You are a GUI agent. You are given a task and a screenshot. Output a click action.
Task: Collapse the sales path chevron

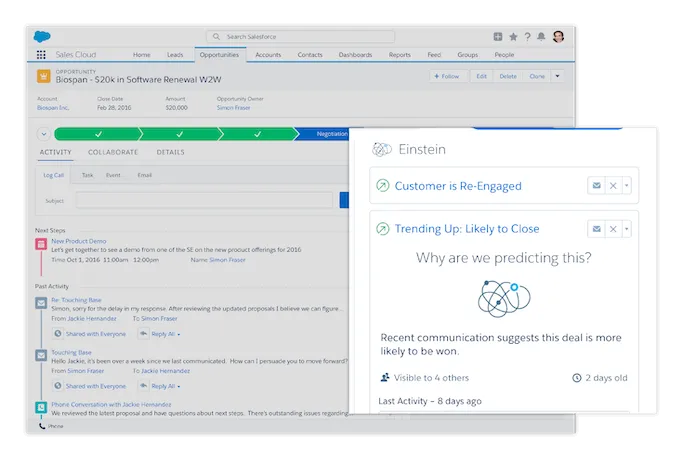44,134
